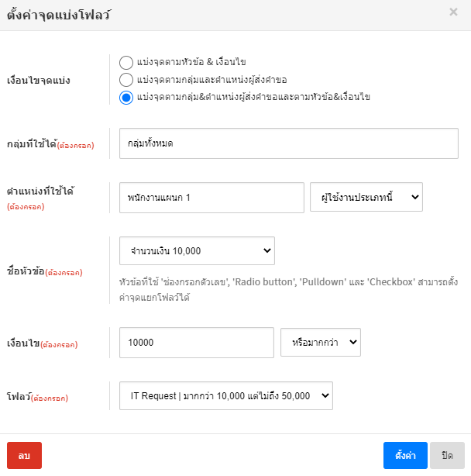Screen dimensions: 471x476
Task: Close the dialog with the X icon
Action: pyautogui.click(x=453, y=12)
